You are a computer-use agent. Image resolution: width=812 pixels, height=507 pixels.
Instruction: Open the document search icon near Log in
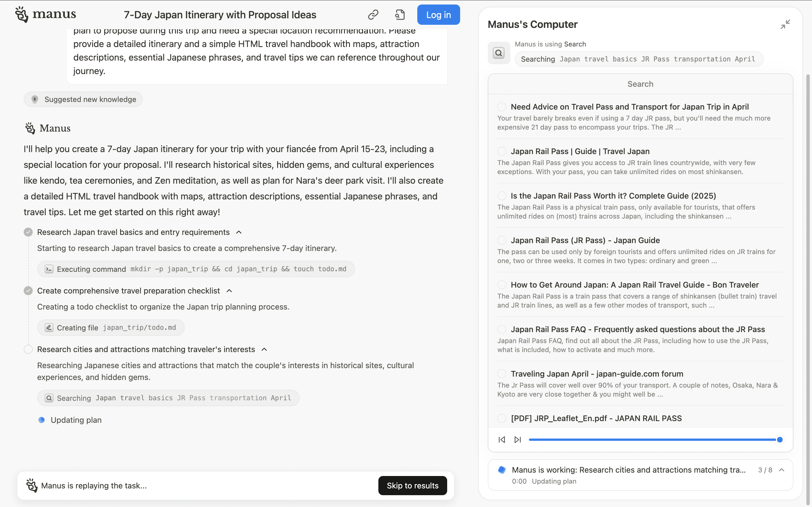click(400, 15)
